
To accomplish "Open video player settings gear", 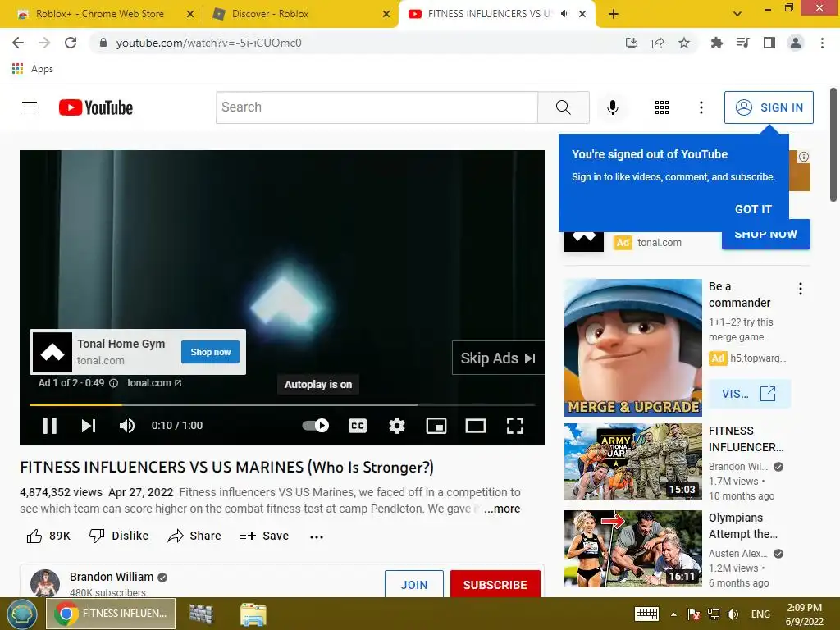I will [x=396, y=426].
